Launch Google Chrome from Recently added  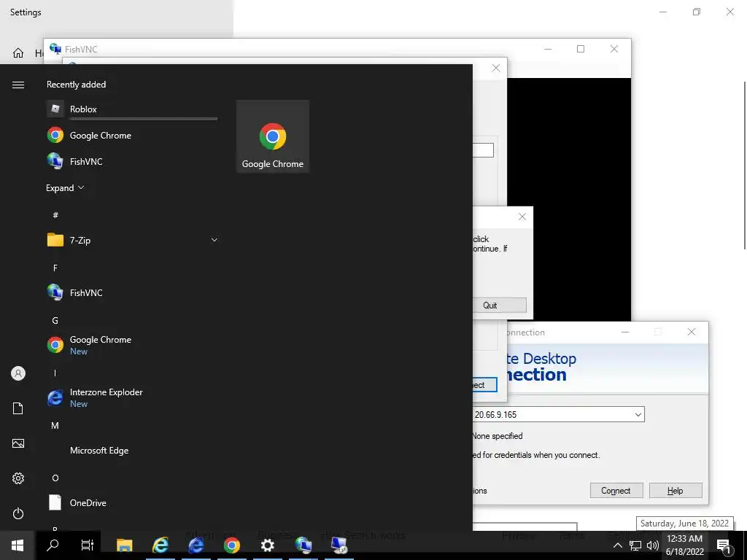[x=132, y=135]
